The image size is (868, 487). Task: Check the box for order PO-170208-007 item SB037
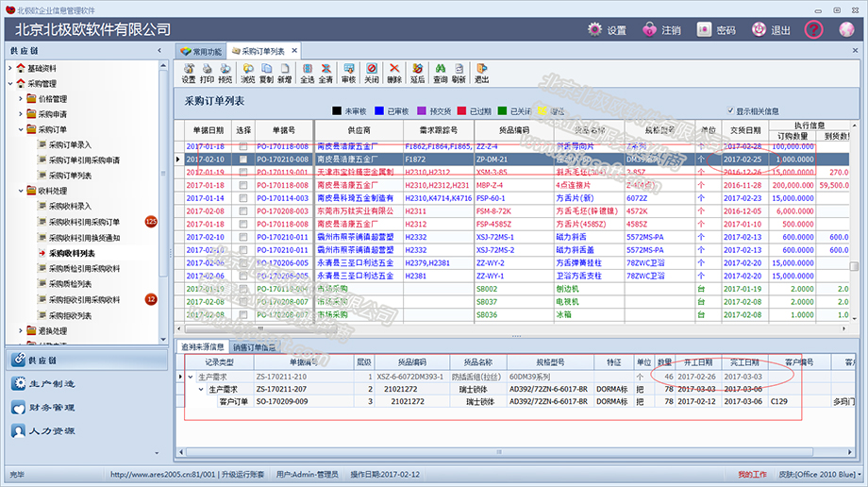tap(243, 301)
